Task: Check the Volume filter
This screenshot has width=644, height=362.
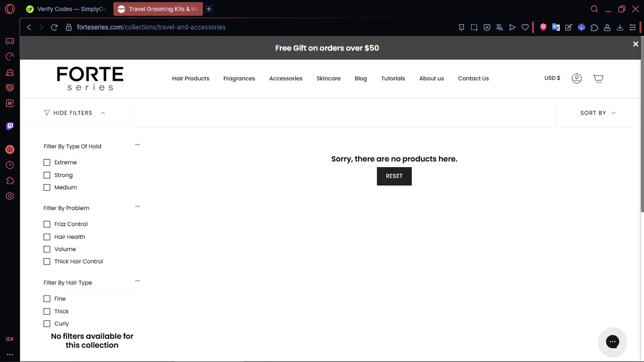Action: [47, 249]
